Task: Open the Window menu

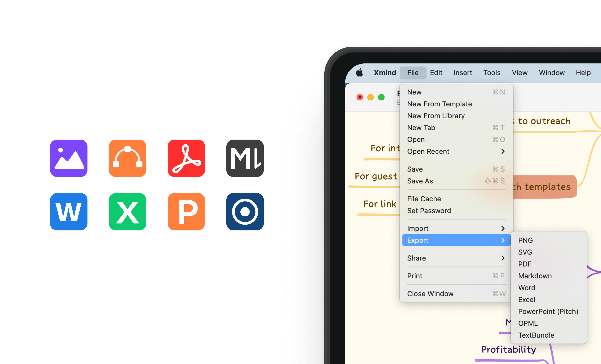Action: 552,73
